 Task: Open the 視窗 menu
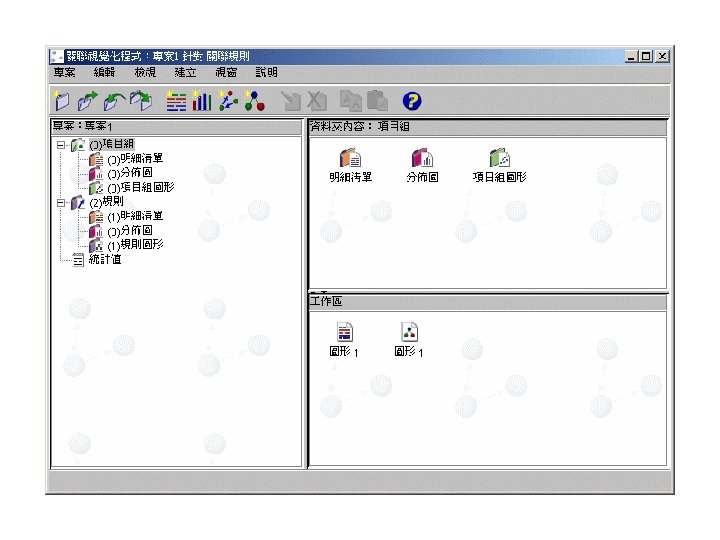coord(226,73)
